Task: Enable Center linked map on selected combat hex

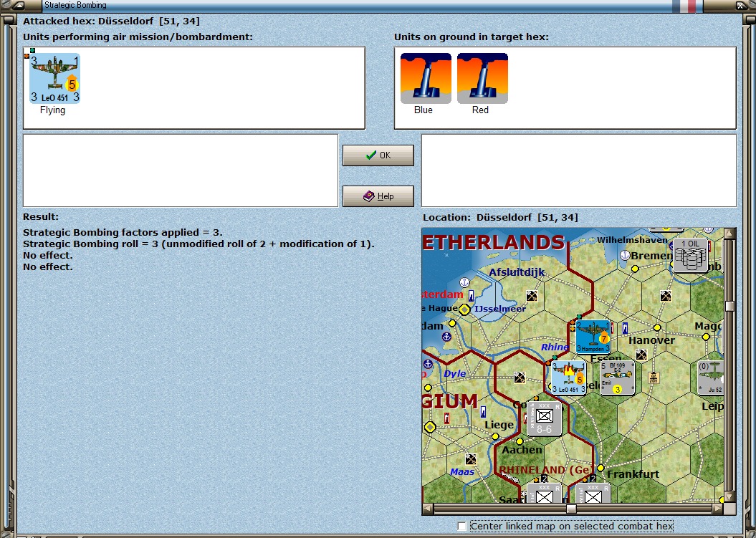Action: tap(462, 526)
